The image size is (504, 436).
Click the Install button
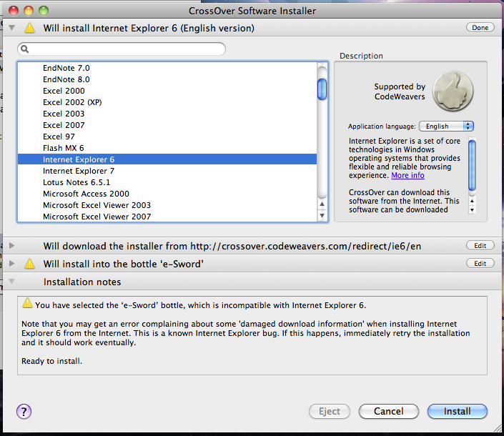point(457,411)
